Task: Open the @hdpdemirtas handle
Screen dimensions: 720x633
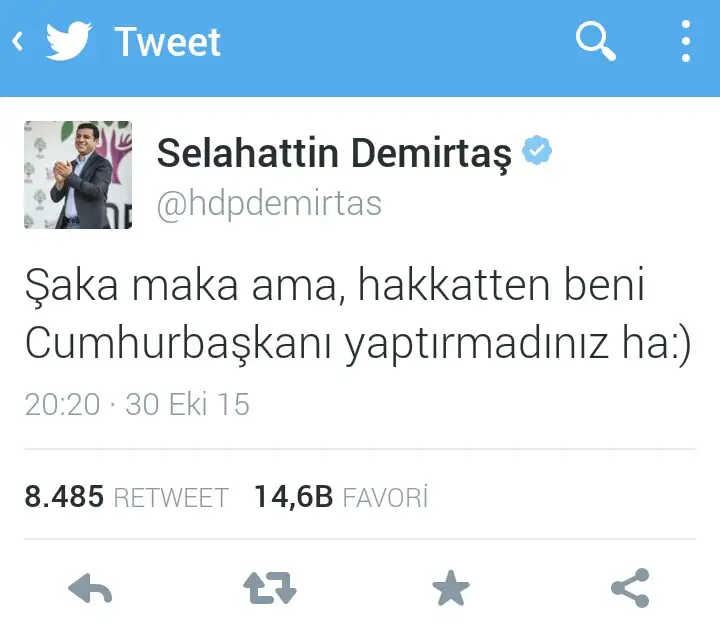Action: pos(269,203)
